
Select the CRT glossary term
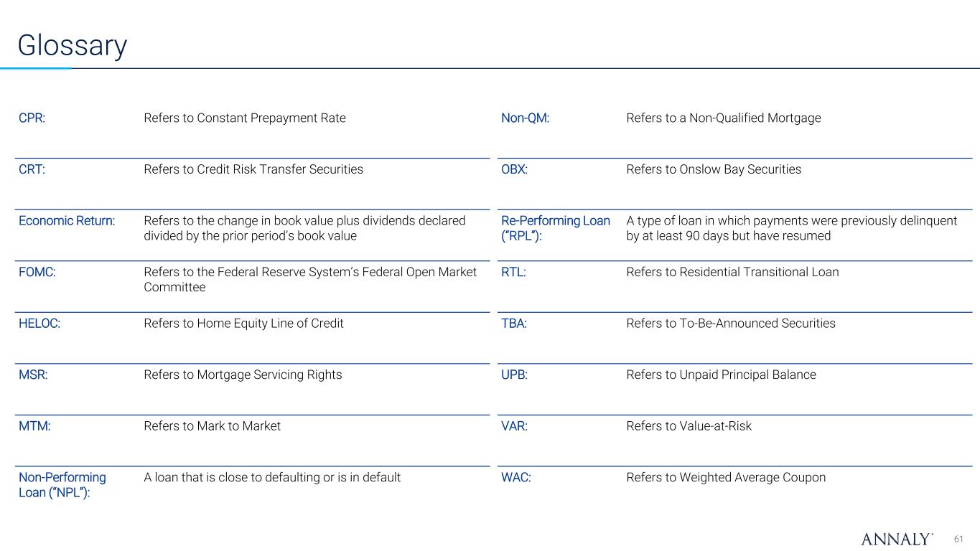click(x=32, y=169)
